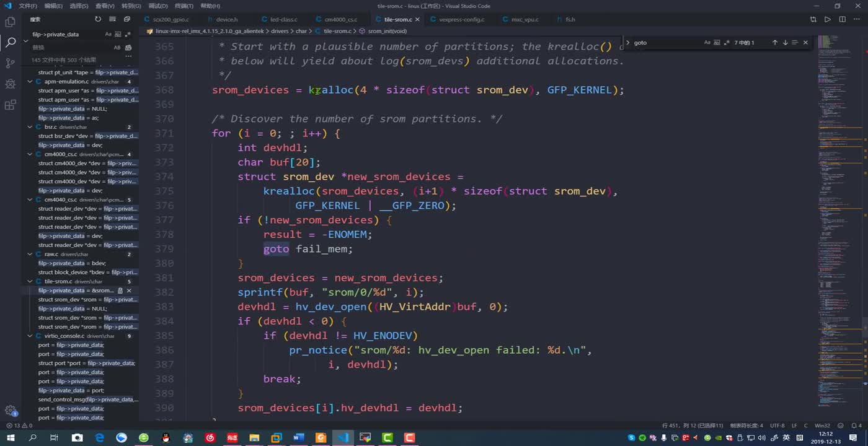Open the notifications bell in status bar
This screenshot has width=868, height=446.
click(856, 426)
